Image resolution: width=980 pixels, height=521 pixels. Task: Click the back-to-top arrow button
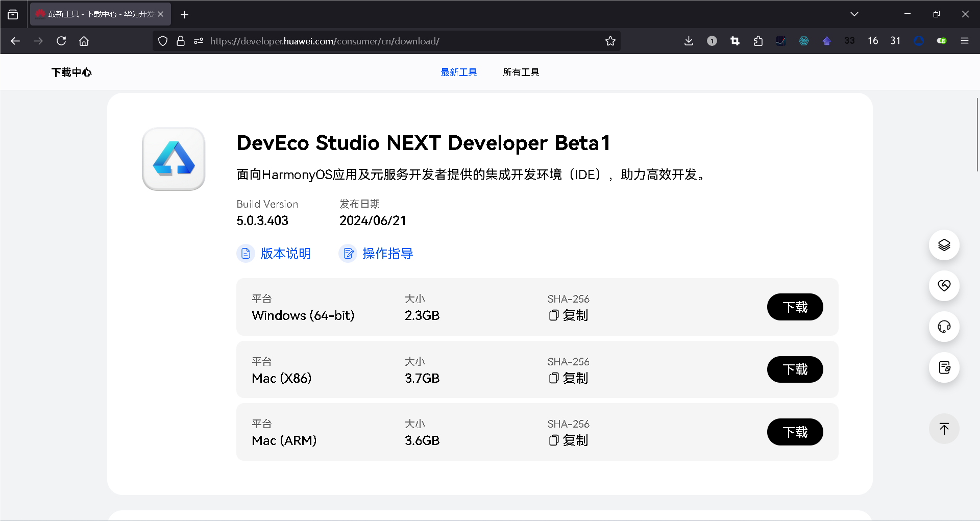[x=944, y=429]
